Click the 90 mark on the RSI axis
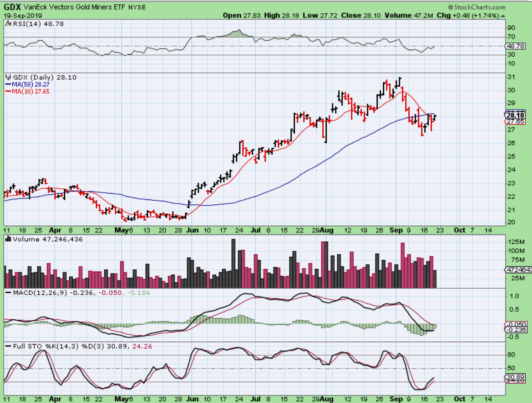Viewport: 532px width, 403px height. 511,28
